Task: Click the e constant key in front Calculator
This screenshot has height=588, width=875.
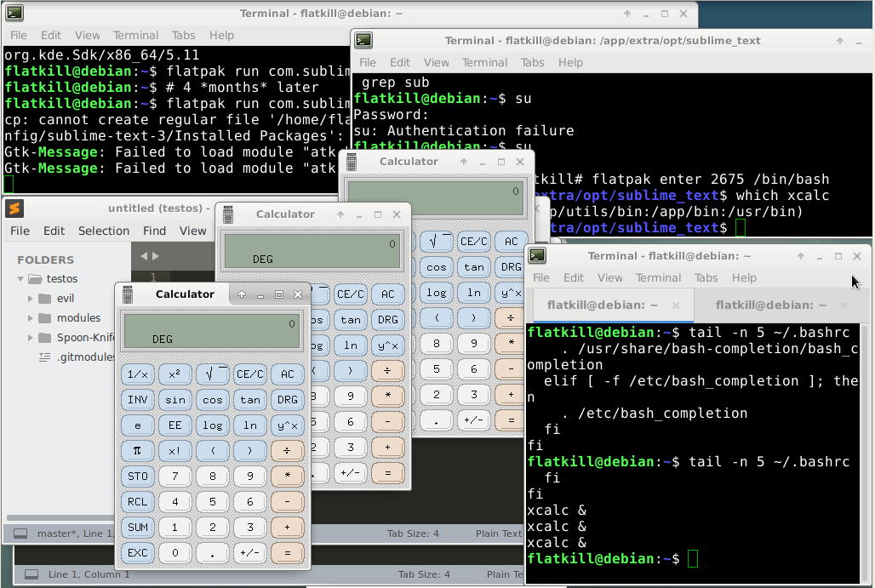Action: coord(137,425)
